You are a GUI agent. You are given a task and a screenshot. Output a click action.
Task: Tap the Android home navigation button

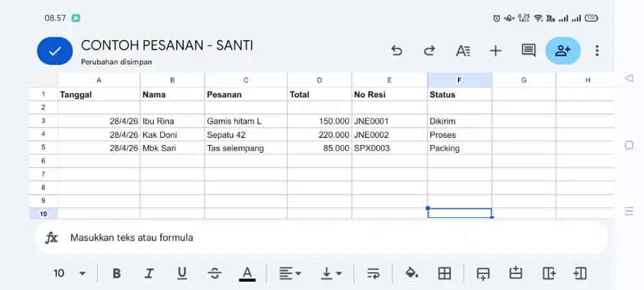(x=629, y=145)
